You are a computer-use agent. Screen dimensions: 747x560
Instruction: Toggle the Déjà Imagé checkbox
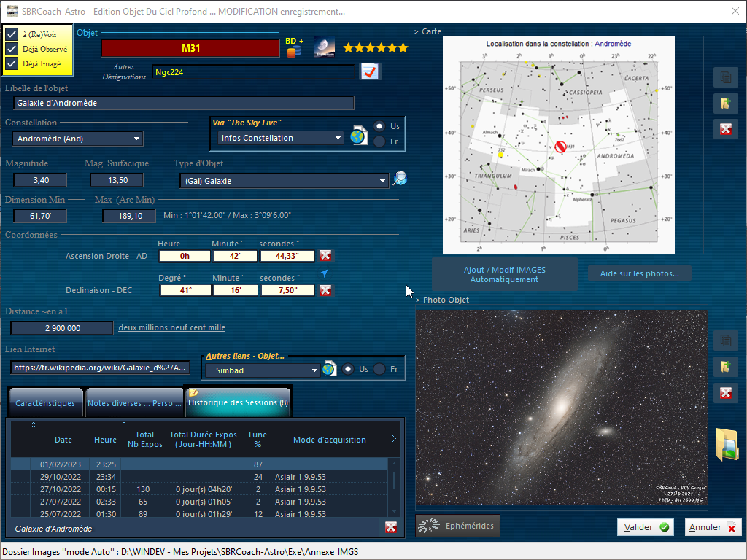tap(12, 63)
